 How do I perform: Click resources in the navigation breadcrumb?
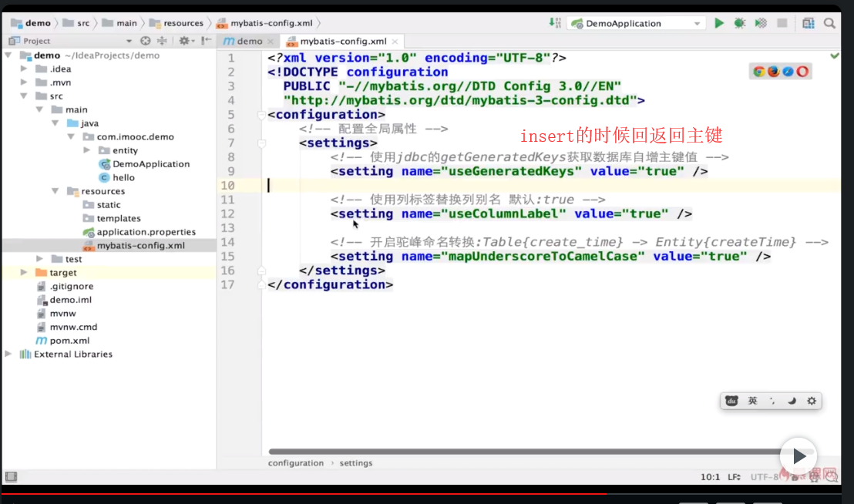[x=177, y=23]
